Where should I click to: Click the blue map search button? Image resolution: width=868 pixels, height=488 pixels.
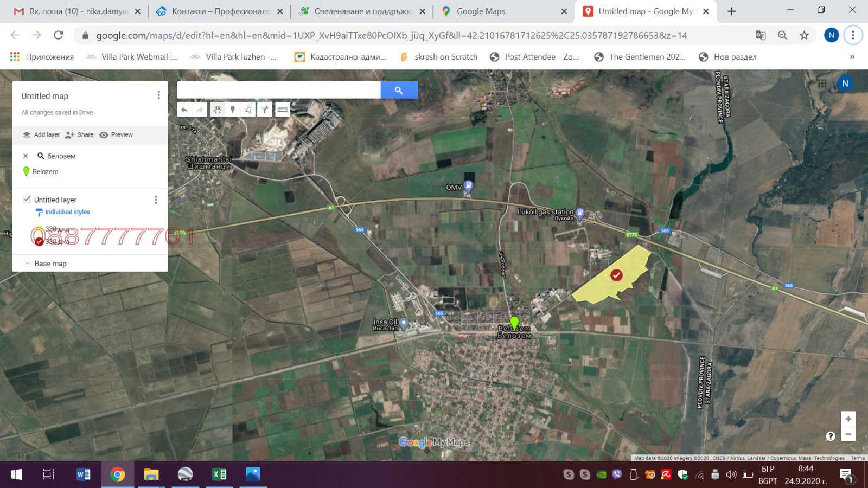pos(399,90)
